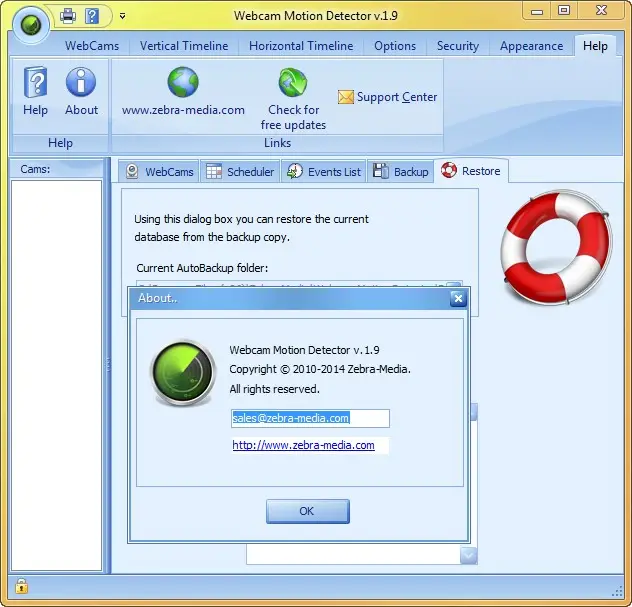Select the Help ribbon tab
The image size is (632, 607).
tap(595, 46)
